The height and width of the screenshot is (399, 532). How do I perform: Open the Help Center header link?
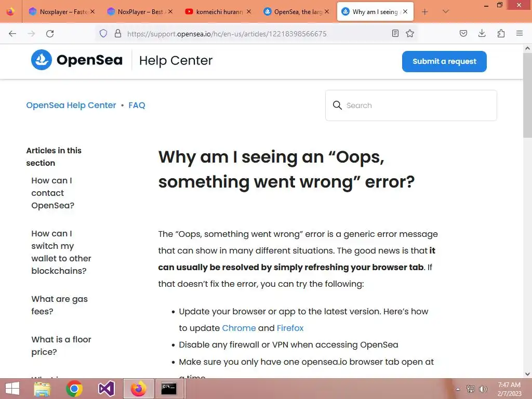coord(176,60)
